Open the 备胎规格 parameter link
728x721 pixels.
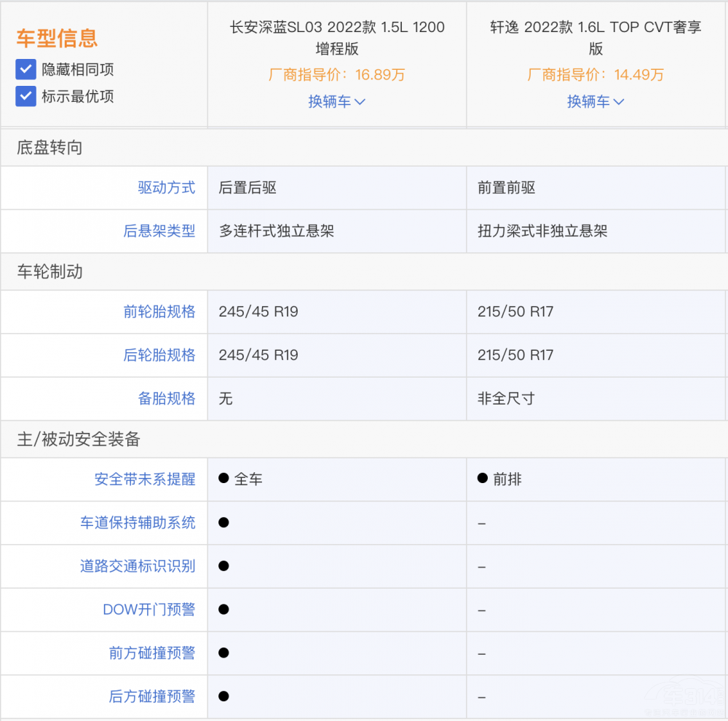[x=167, y=399]
